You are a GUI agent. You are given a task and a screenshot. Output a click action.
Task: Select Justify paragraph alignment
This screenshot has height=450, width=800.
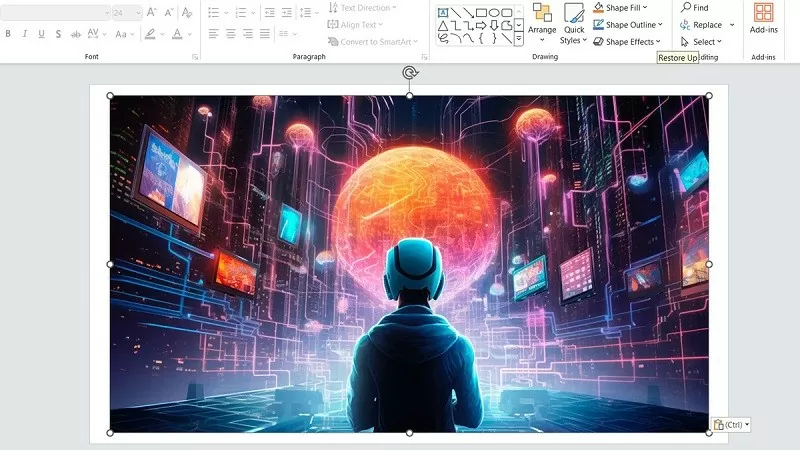point(265,34)
